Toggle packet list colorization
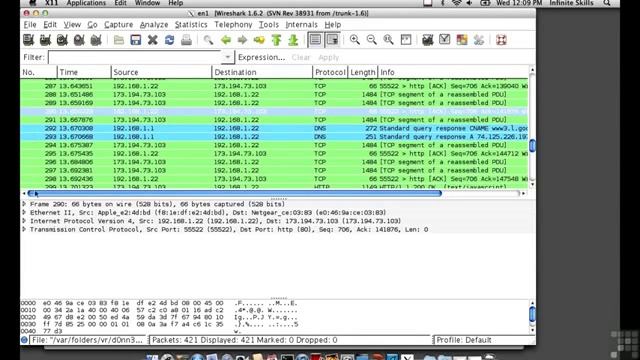 (x=316, y=40)
